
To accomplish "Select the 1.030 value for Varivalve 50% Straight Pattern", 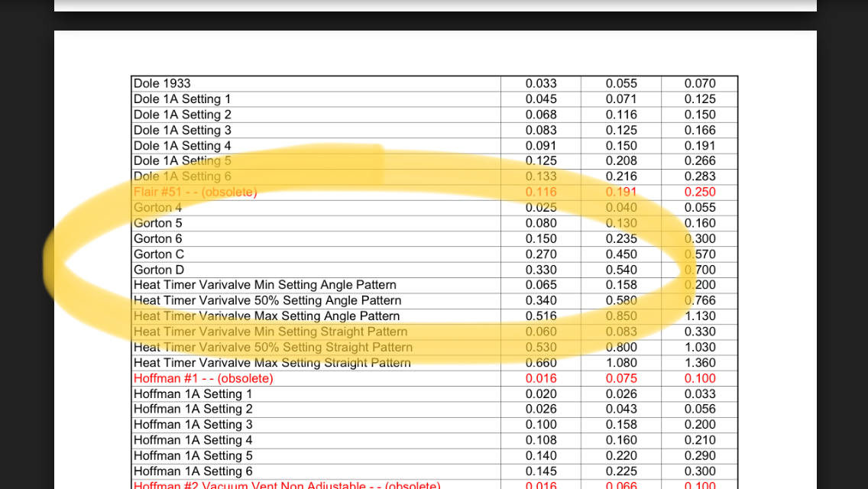I will pyautogui.click(x=700, y=347).
